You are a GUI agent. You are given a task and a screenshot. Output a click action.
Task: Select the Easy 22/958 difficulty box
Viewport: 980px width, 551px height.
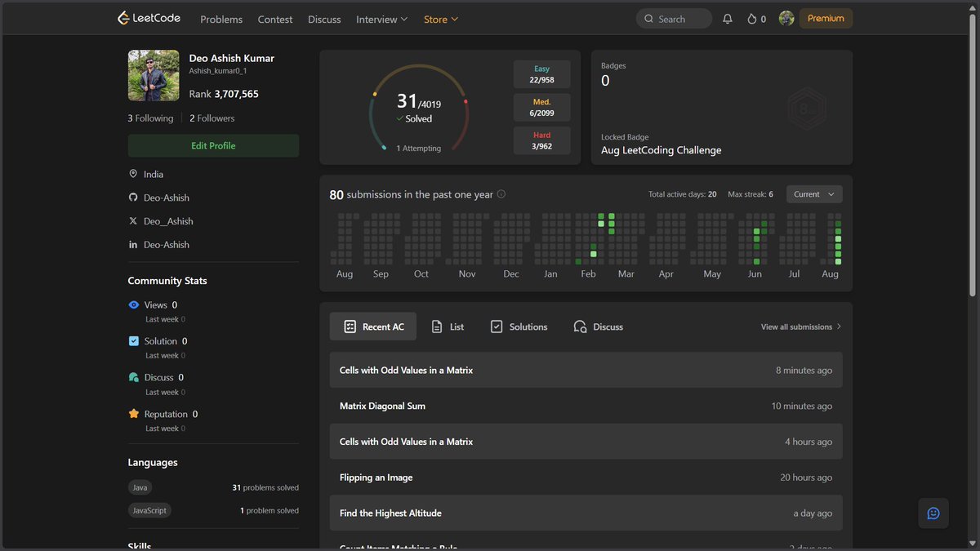[x=542, y=74]
